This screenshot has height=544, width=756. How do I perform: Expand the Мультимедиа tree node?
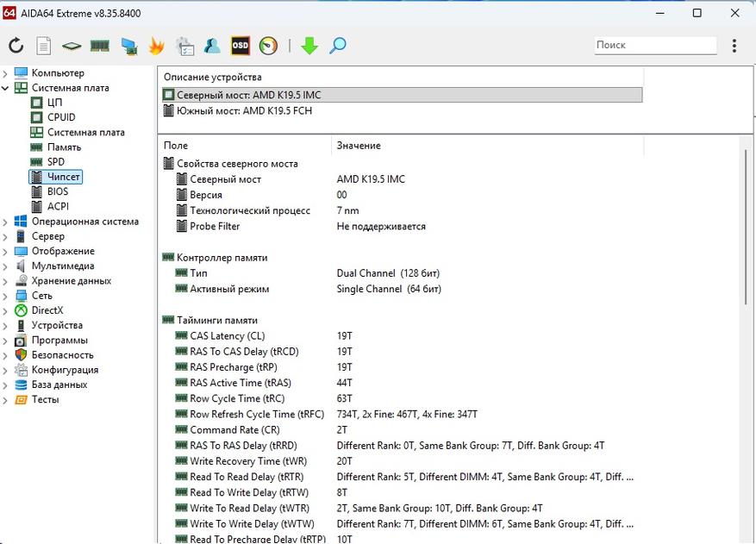[5, 266]
